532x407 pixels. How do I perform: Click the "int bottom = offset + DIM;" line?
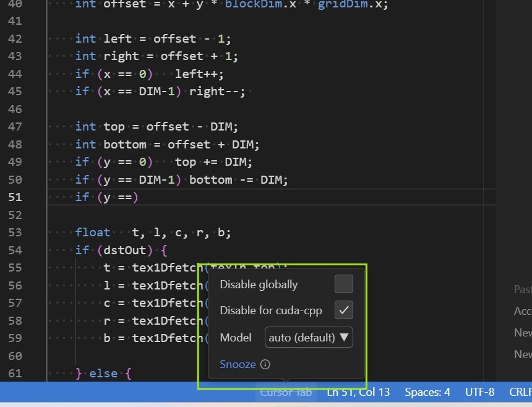[x=167, y=145]
